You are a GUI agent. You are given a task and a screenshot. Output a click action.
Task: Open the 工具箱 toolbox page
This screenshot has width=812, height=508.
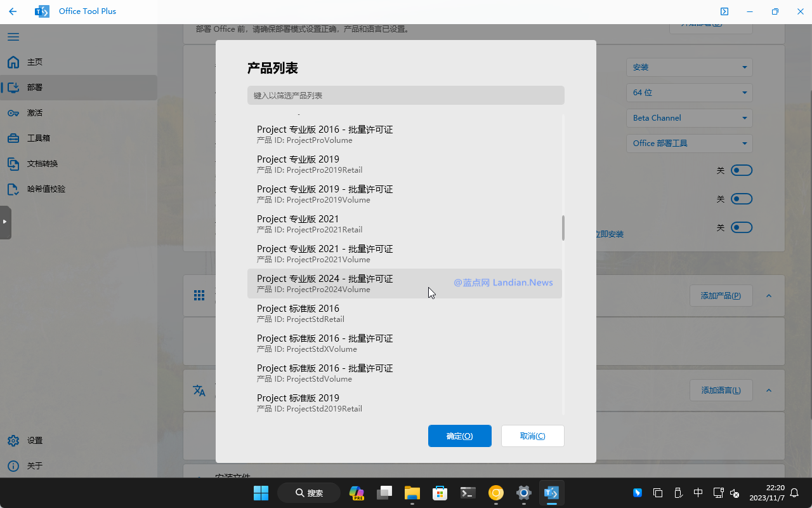click(38, 138)
